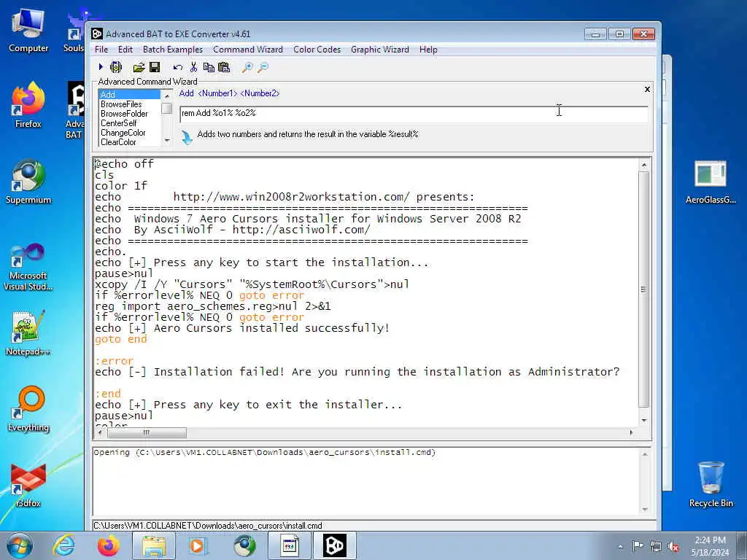The image size is (747, 560).
Task: Click the command list scrollbar thumb
Action: pyautogui.click(x=167, y=108)
